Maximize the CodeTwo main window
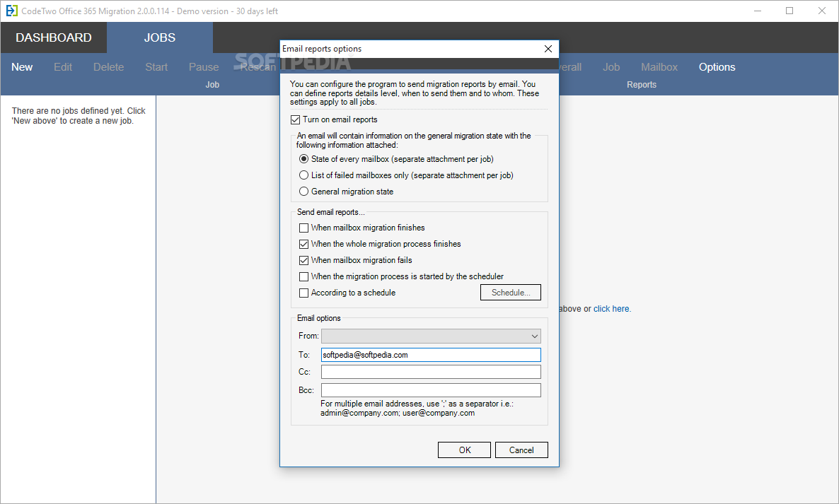The height and width of the screenshot is (504, 839). (789, 11)
